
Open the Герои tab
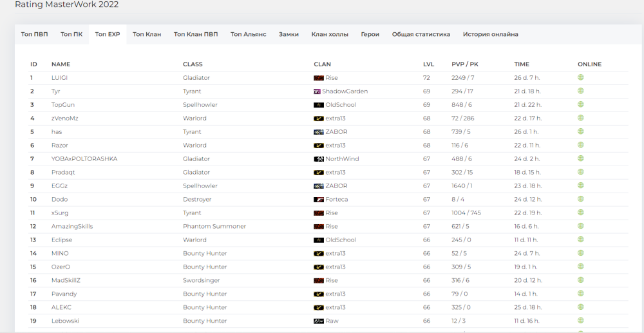pos(370,35)
